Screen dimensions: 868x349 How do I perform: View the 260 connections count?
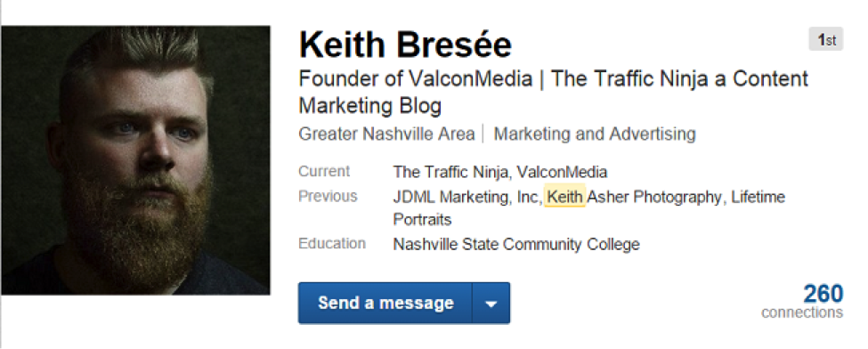click(823, 294)
